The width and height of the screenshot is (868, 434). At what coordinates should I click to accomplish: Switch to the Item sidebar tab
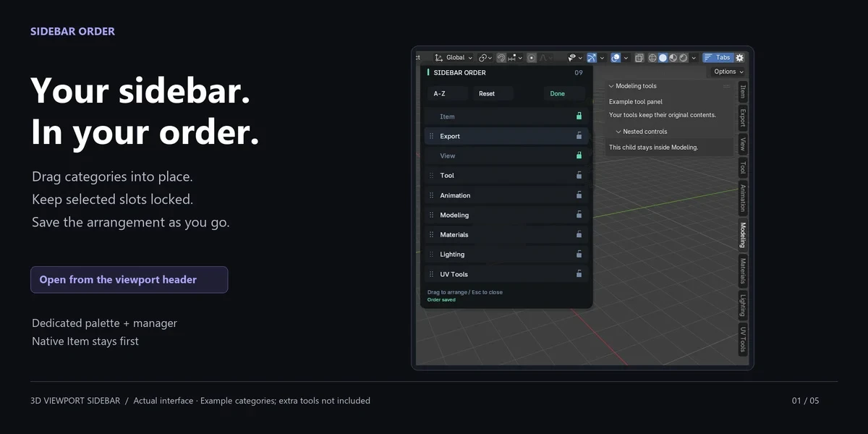point(742,91)
